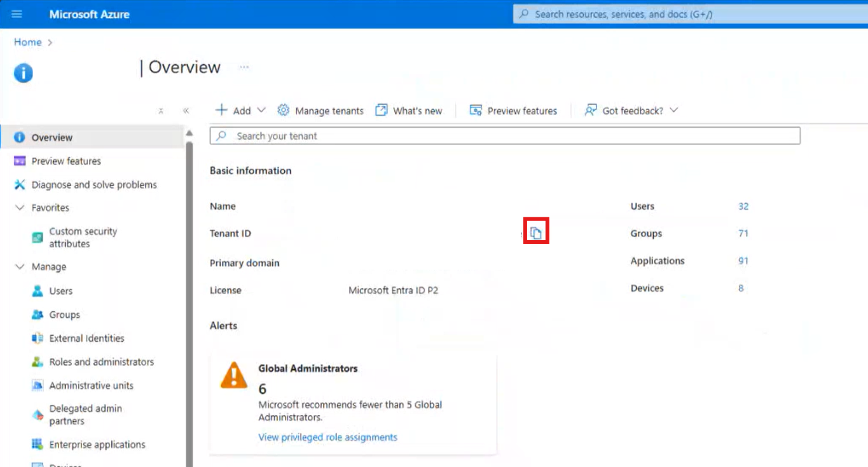Click the Global Administrators alert title
The height and width of the screenshot is (467, 868).
[308, 368]
